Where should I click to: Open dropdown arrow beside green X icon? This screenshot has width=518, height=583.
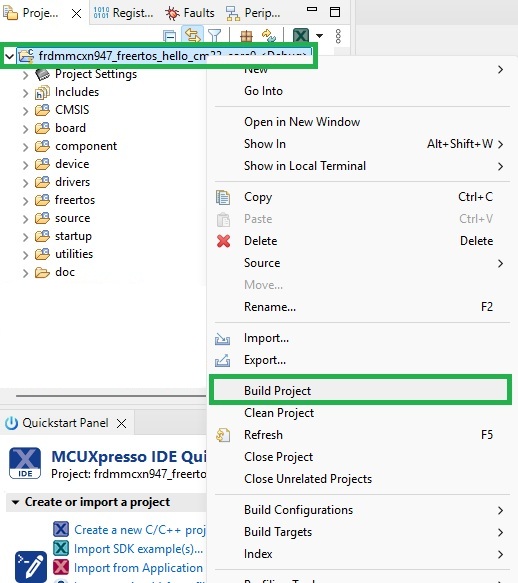coord(319,36)
